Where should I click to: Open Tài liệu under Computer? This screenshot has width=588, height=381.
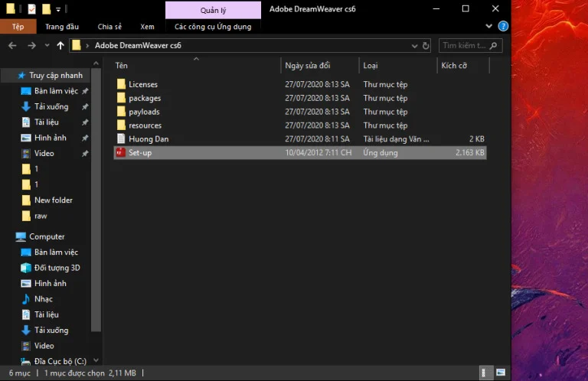coord(47,314)
